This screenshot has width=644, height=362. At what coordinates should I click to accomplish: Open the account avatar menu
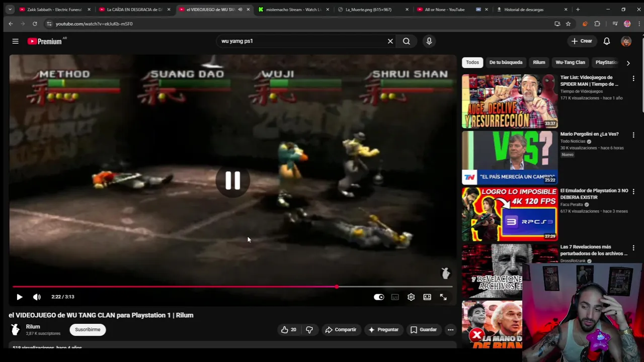click(x=626, y=41)
